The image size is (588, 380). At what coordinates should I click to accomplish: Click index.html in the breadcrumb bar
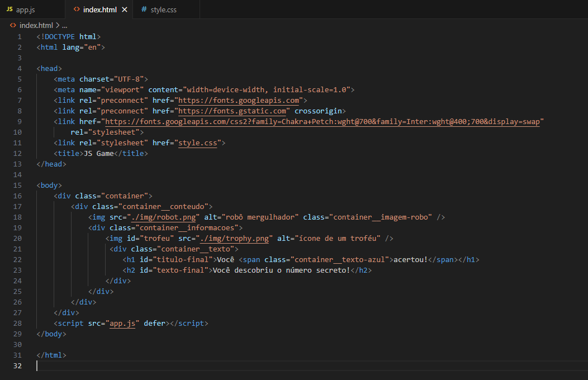point(36,26)
